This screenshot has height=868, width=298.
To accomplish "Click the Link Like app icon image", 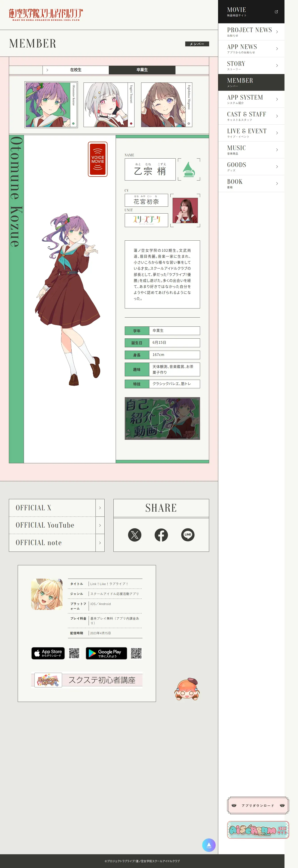I will coord(47,594).
